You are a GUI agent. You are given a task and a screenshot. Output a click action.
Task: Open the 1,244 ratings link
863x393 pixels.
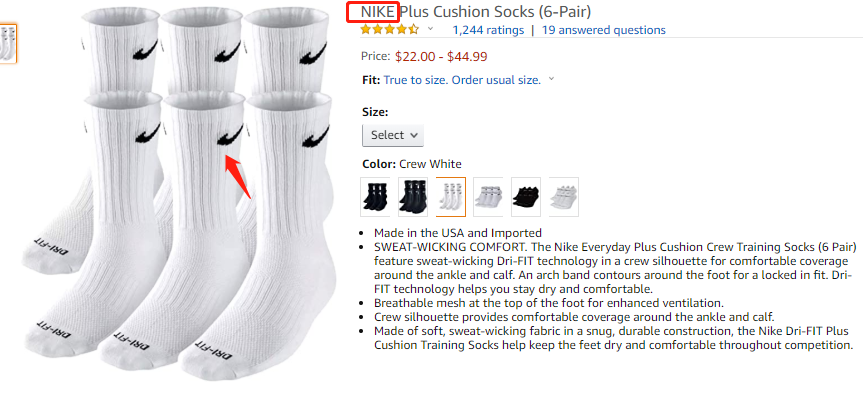click(488, 30)
